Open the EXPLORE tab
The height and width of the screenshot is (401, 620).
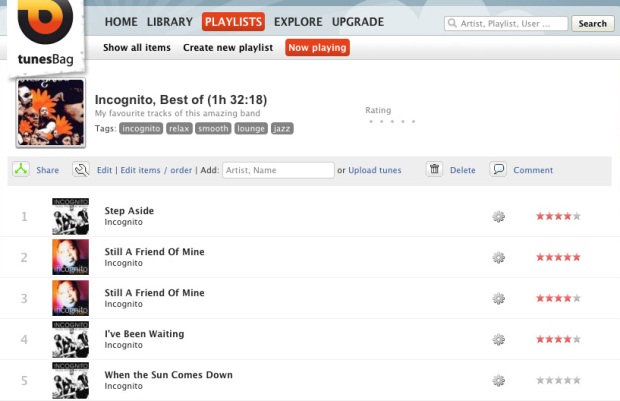click(x=298, y=22)
